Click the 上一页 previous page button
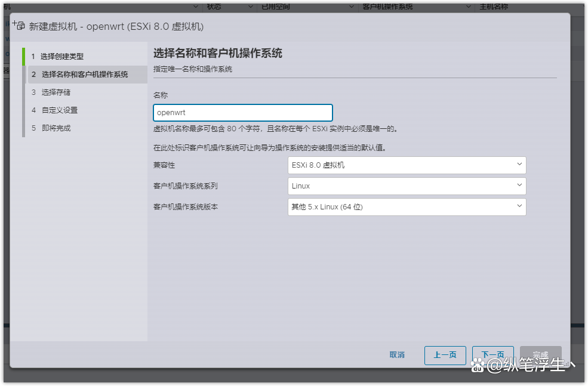Image resolution: width=588 pixels, height=386 pixels. pyautogui.click(x=445, y=355)
